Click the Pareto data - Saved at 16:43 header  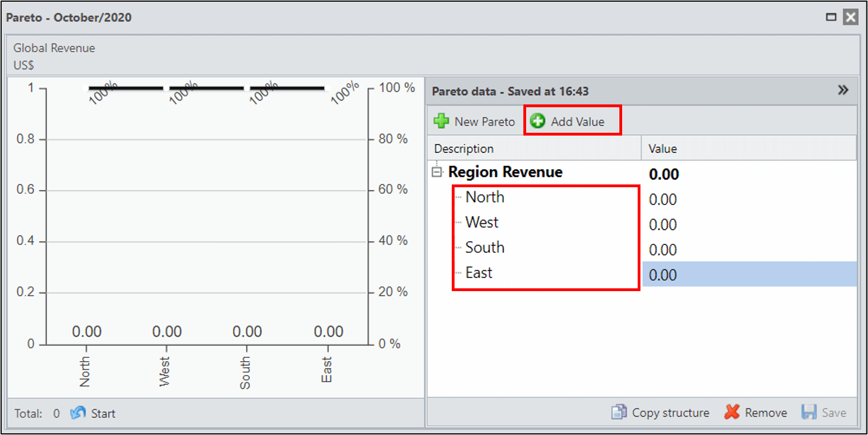(x=510, y=91)
